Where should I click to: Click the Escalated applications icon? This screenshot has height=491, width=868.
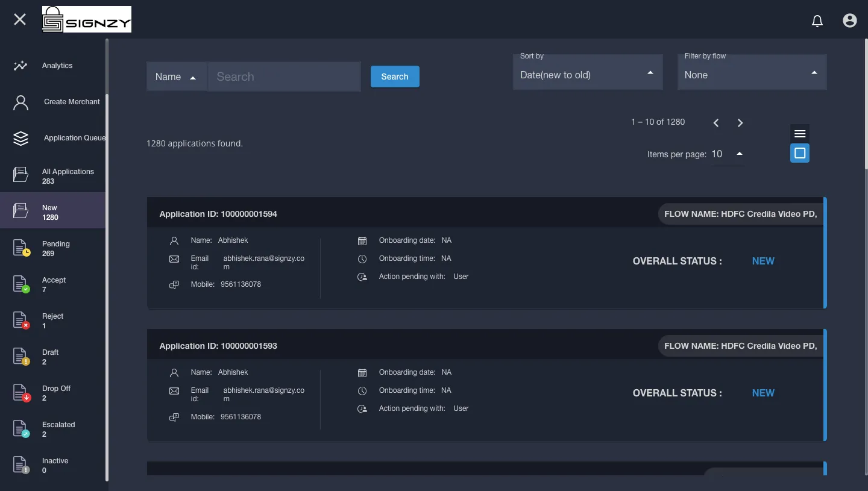pyautogui.click(x=22, y=429)
